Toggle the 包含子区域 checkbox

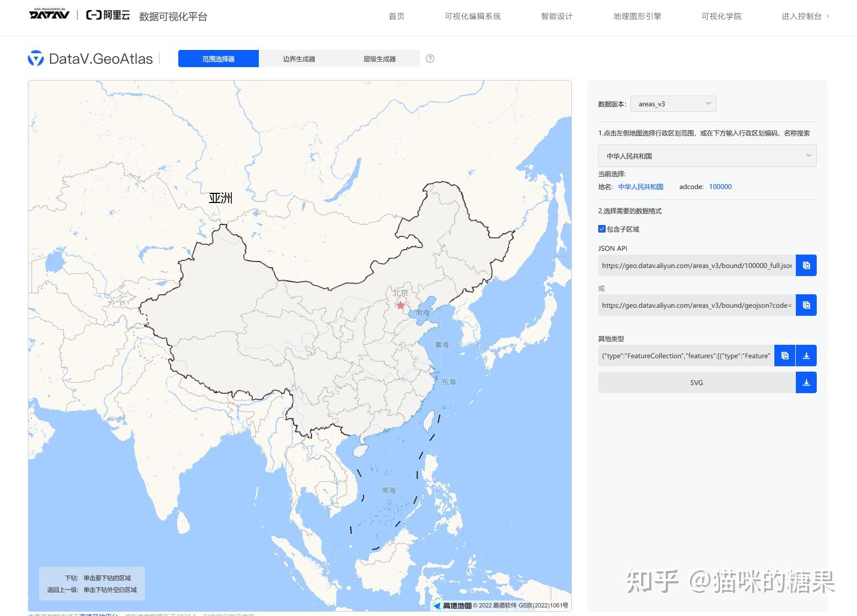602,229
